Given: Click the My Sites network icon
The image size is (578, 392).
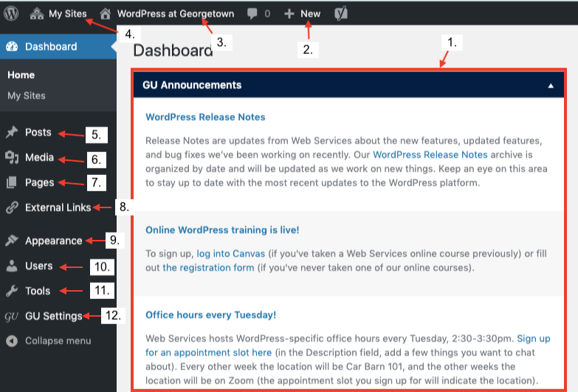Looking at the screenshot, I should click(x=36, y=13).
